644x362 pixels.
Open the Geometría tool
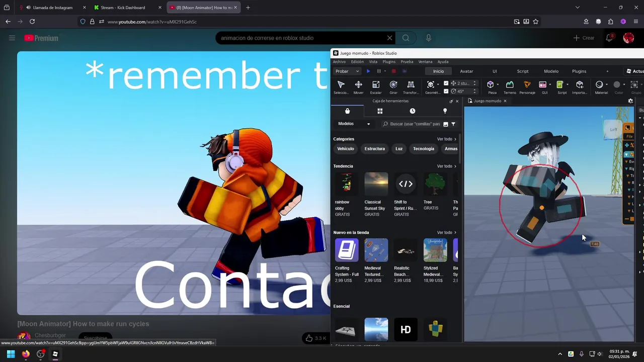(431, 87)
